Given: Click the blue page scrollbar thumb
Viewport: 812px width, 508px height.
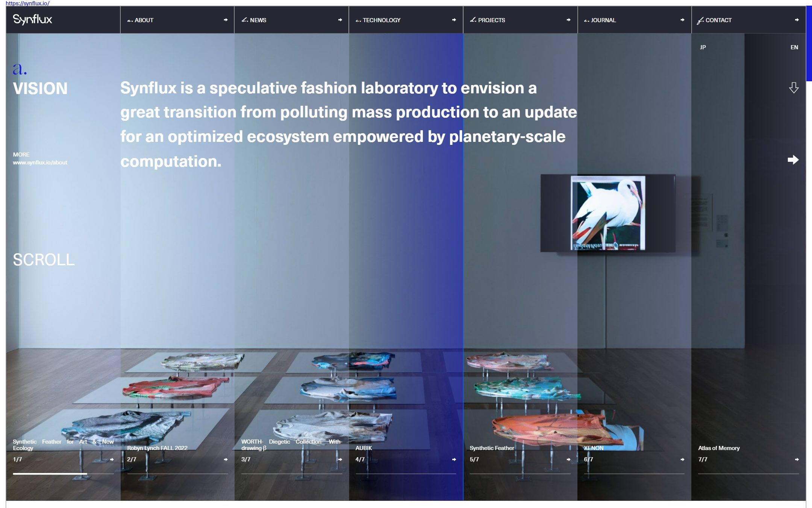Looking at the screenshot, I should click(x=809, y=44).
